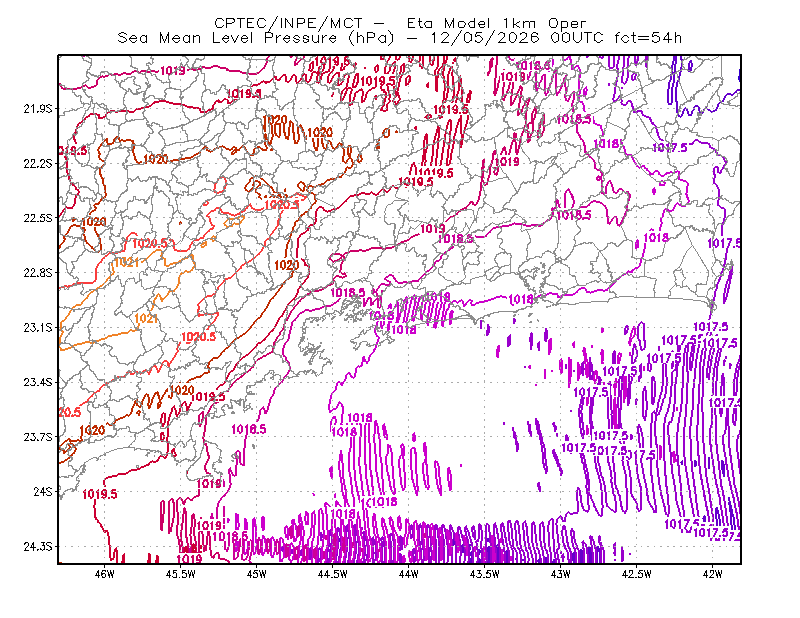
Task: Click the latitude label "23.7S"
Action: click(38, 437)
